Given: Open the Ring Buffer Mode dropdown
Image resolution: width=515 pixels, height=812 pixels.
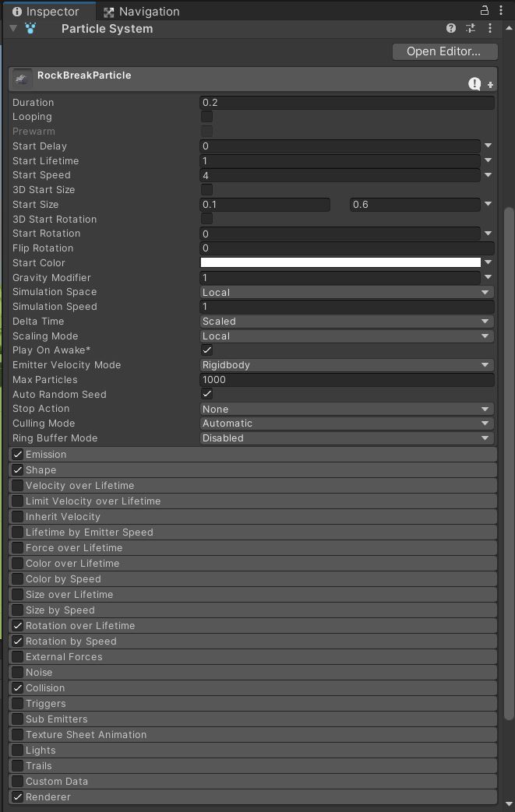Looking at the screenshot, I should (347, 438).
